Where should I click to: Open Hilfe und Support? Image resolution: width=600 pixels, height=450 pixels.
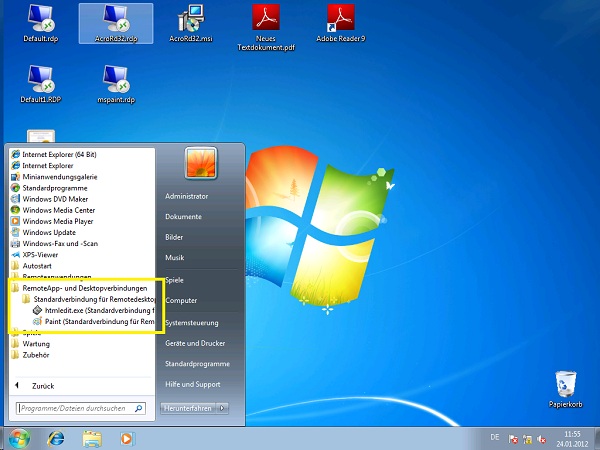coord(192,384)
